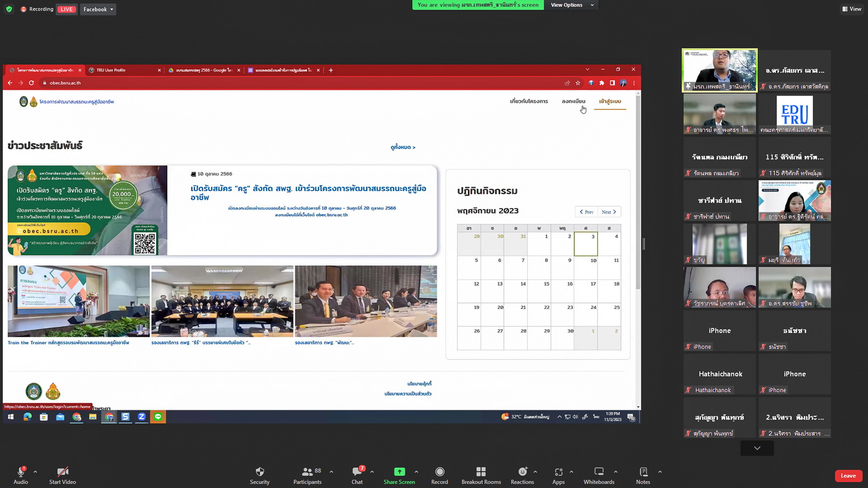Screen dimensions: 868x488
Task: Click the extensions puzzle icon in shared browser
Action: (x=602, y=83)
